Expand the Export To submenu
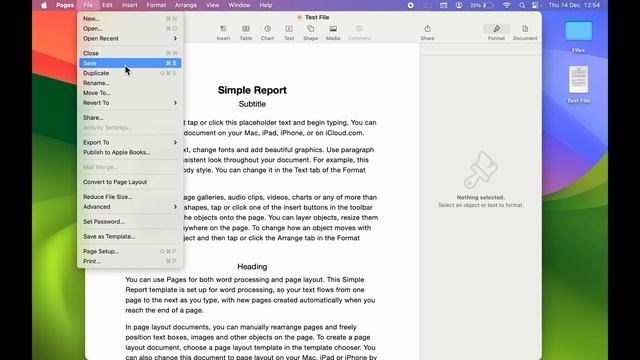 click(130, 142)
